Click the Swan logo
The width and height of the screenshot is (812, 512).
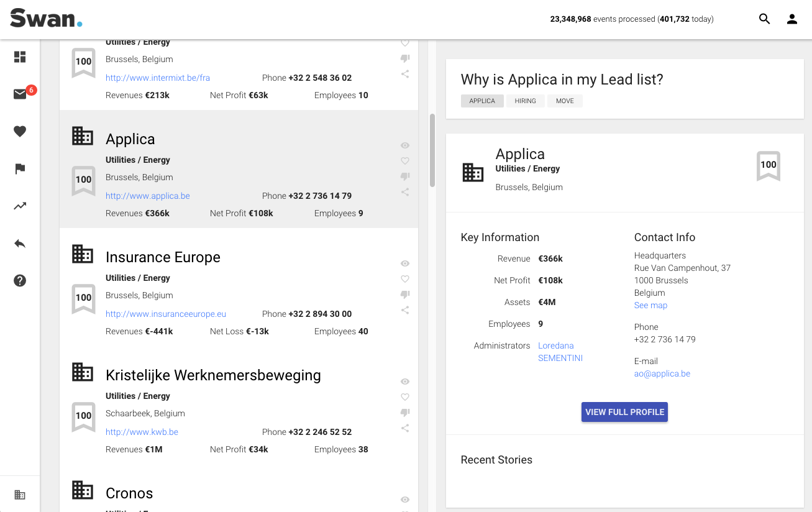[x=46, y=18]
